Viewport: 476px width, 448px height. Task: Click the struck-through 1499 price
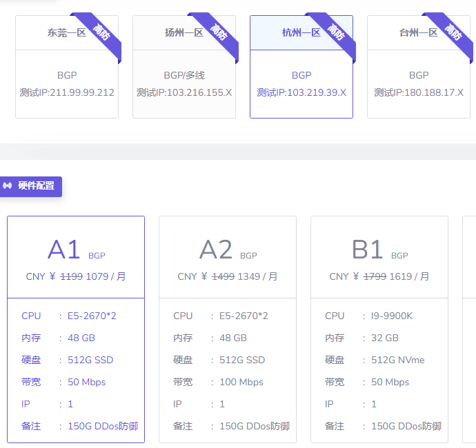pyautogui.click(x=223, y=276)
